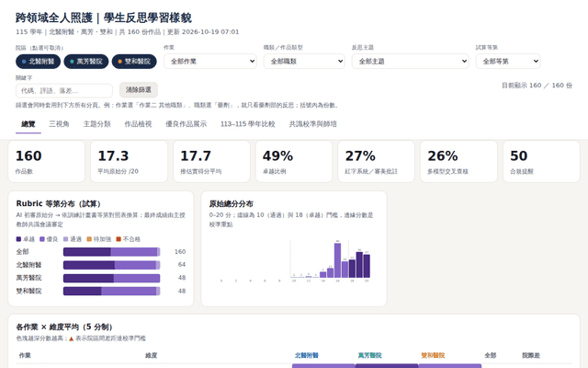Image resolution: width=588 pixels, height=368 pixels.
Task: Click the 49% 卓越比例 card
Action: [294, 162]
